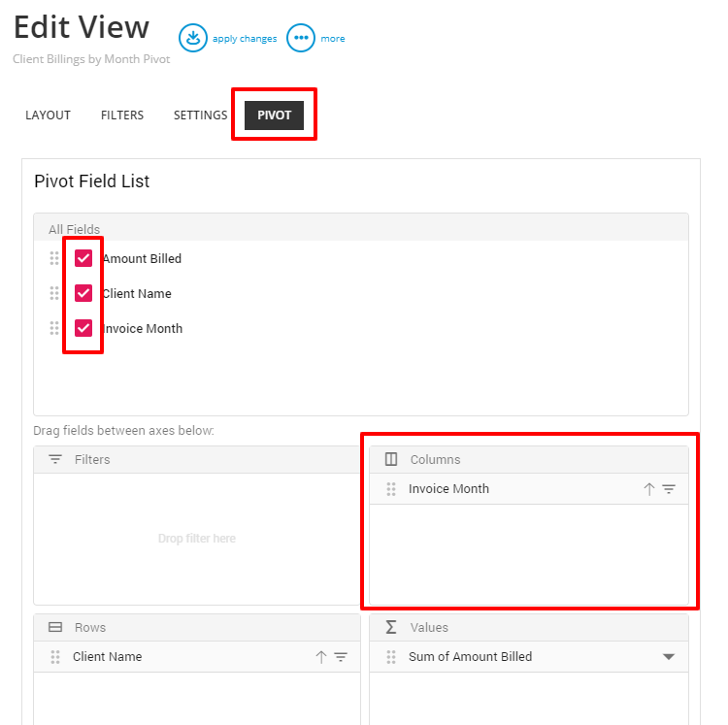
Task: Click sort arrow on Invoice Month column
Action: [x=648, y=489]
